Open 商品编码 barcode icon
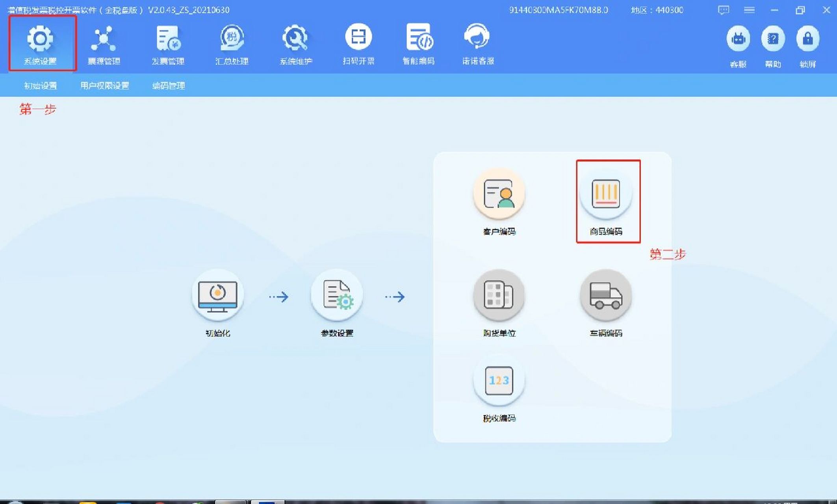The height and width of the screenshot is (504, 837). point(606,194)
